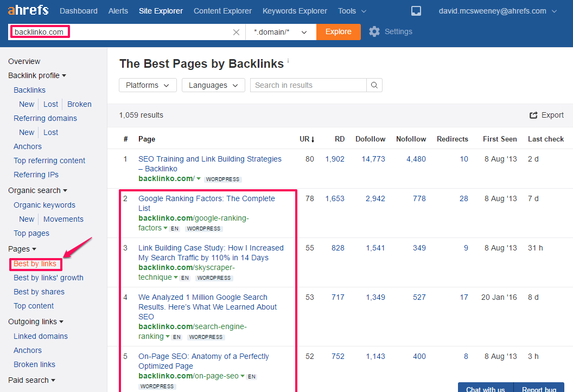Click the info icon beside page title
Screen dimensions: 573x392
click(x=288, y=61)
